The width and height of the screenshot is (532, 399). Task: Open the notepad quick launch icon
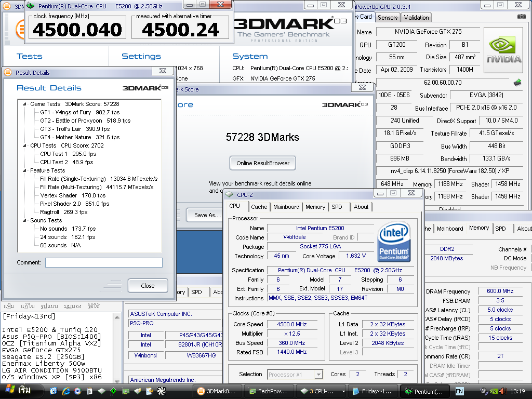tap(89, 391)
